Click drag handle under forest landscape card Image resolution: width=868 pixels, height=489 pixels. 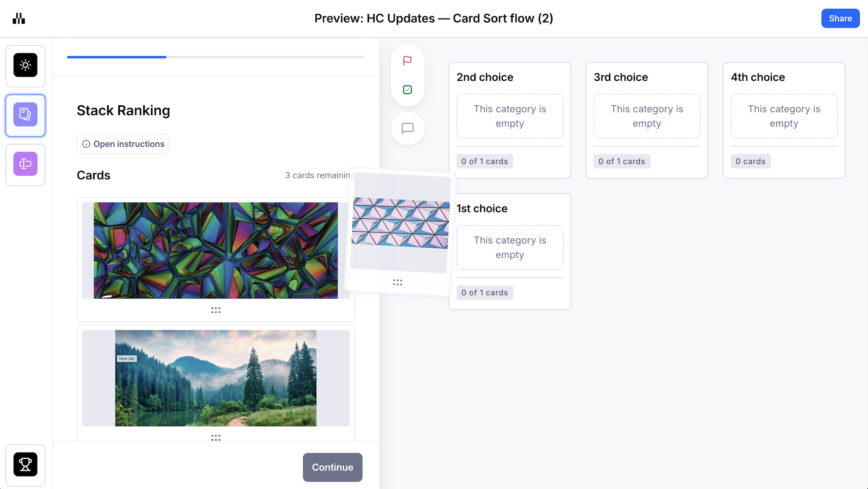point(216,437)
